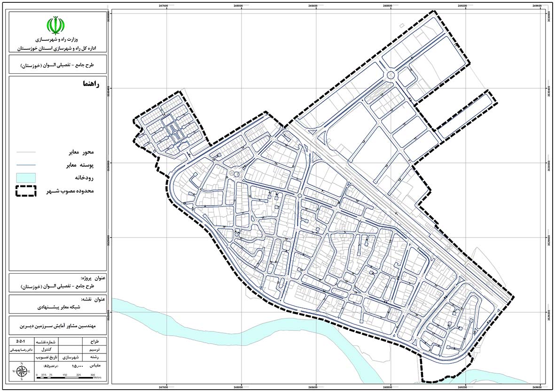Click the 'محدوده مصوب شهر' legend label
The width and height of the screenshot is (555, 392).
[70, 191]
